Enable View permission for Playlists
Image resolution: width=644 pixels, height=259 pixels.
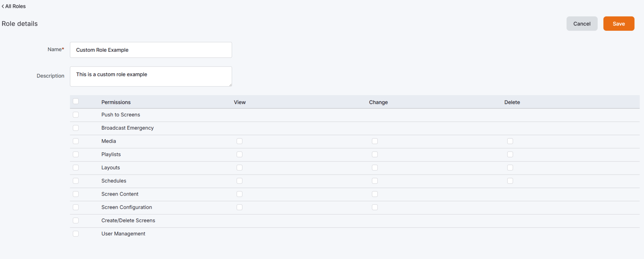click(240, 154)
